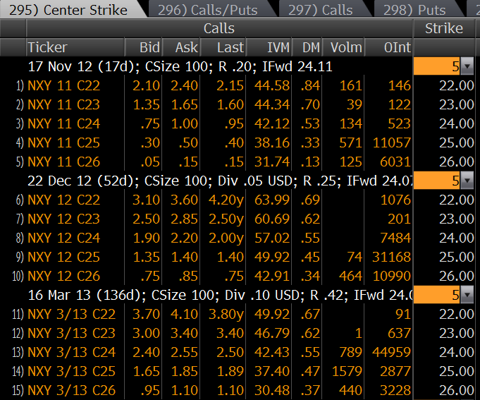Click volume value 789
The height and width of the screenshot is (400, 480).
coord(351,352)
